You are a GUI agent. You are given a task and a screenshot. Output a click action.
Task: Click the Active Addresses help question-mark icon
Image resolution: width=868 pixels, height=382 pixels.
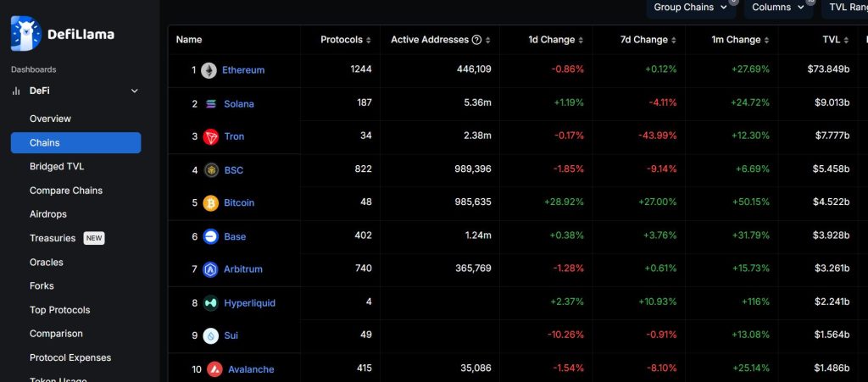point(476,40)
